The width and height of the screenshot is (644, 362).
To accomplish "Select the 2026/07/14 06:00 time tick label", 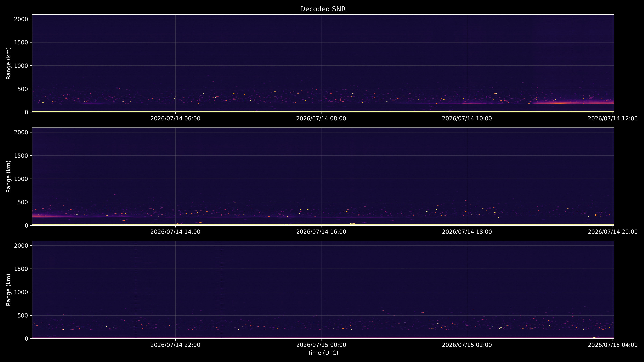I will [175, 119].
